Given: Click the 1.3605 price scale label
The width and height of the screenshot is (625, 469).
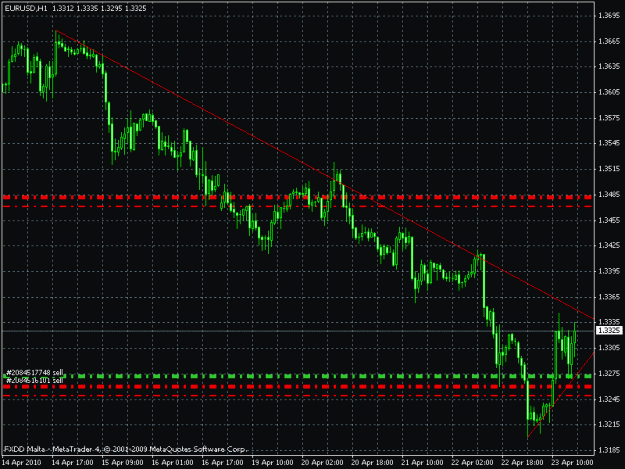Looking at the screenshot, I should pyautogui.click(x=609, y=92).
